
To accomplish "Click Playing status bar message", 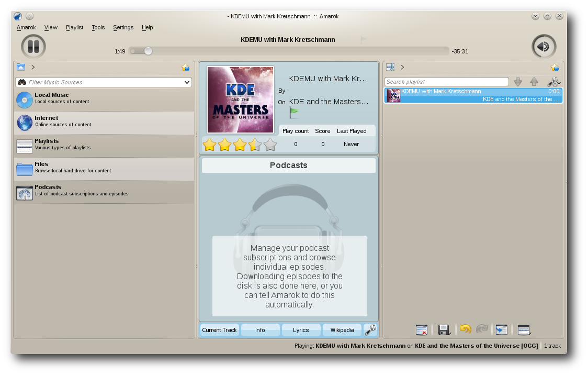I will point(416,346).
